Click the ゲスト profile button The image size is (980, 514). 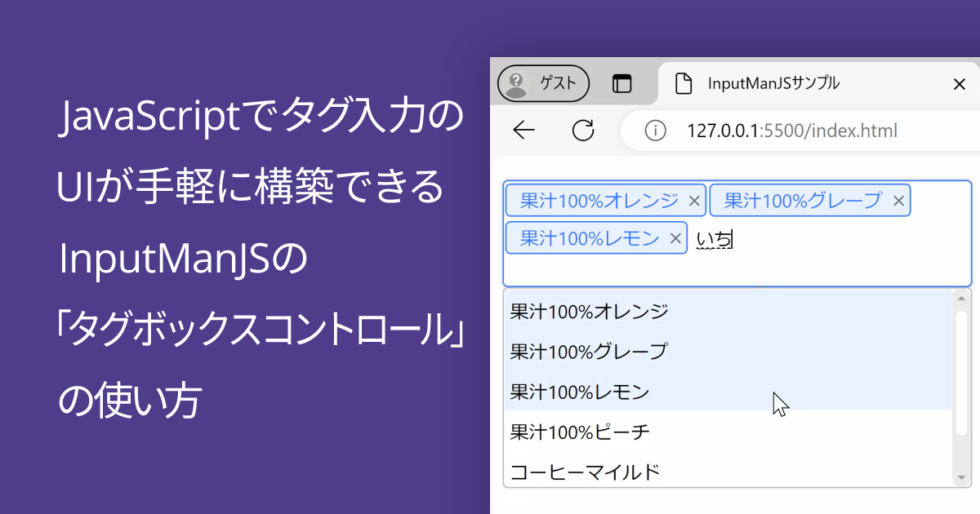[x=543, y=83]
